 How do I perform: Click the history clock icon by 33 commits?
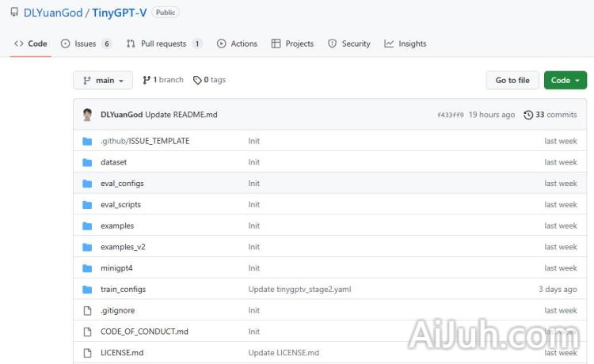pyautogui.click(x=528, y=115)
